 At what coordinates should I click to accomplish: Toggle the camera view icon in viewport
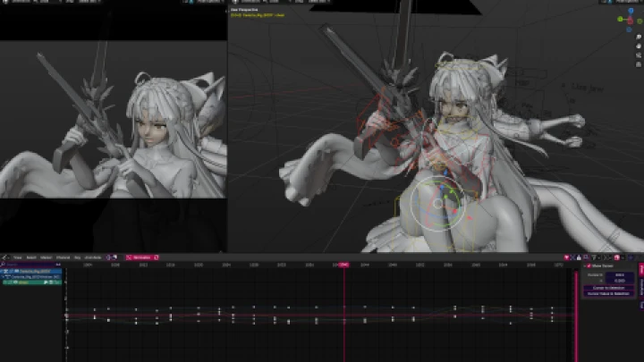639,55
